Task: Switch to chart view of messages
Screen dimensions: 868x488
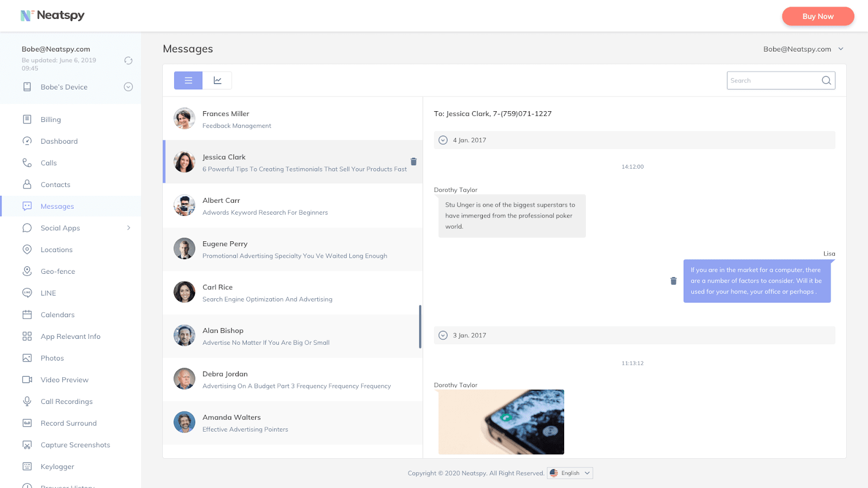Action: point(218,81)
